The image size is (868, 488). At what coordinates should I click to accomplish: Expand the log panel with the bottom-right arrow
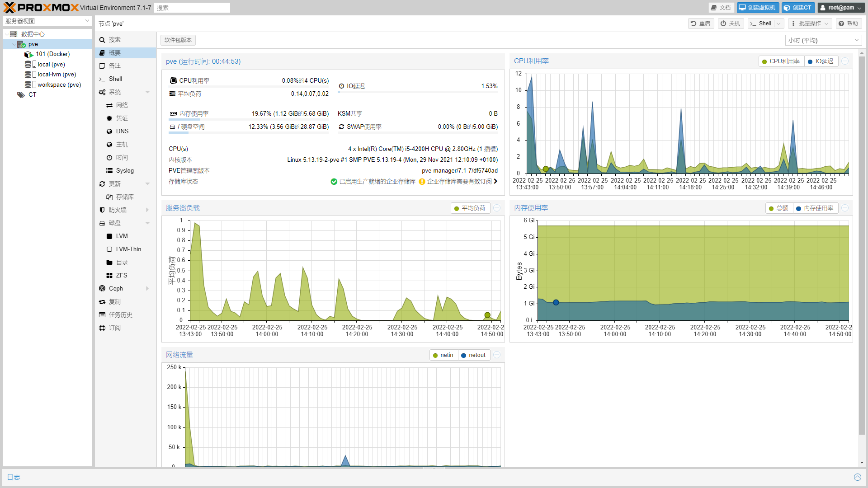pos(857,477)
